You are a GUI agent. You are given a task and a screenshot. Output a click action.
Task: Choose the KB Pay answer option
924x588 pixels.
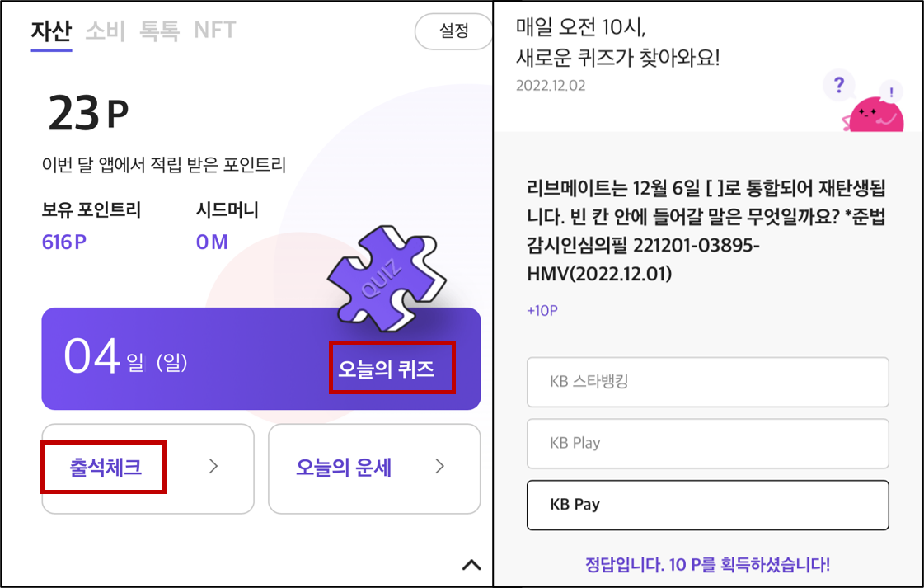(707, 505)
